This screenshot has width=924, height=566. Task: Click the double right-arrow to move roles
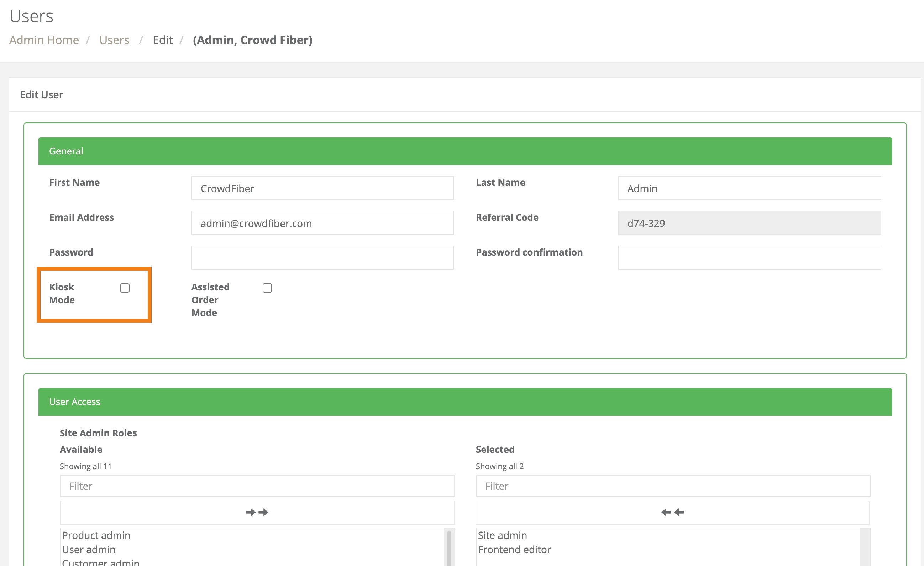257,512
